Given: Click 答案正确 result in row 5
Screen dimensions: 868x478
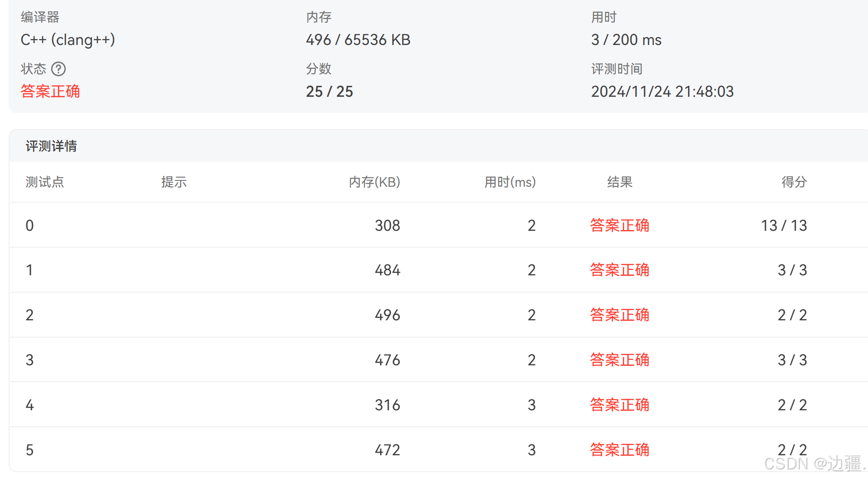Looking at the screenshot, I should pos(620,450).
